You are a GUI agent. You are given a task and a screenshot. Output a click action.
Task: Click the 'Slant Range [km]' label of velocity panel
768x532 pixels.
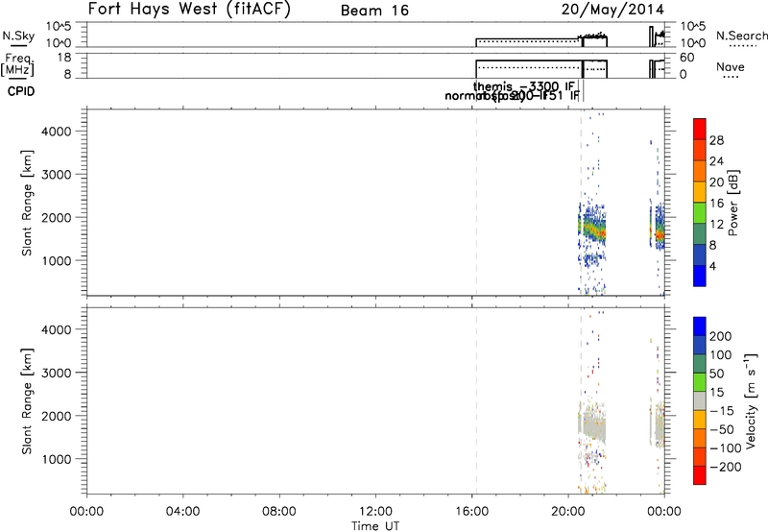pyautogui.click(x=27, y=401)
